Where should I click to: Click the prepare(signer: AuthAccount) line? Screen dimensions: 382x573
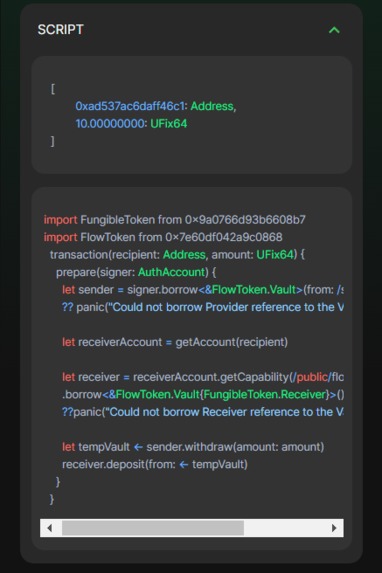coord(136,272)
